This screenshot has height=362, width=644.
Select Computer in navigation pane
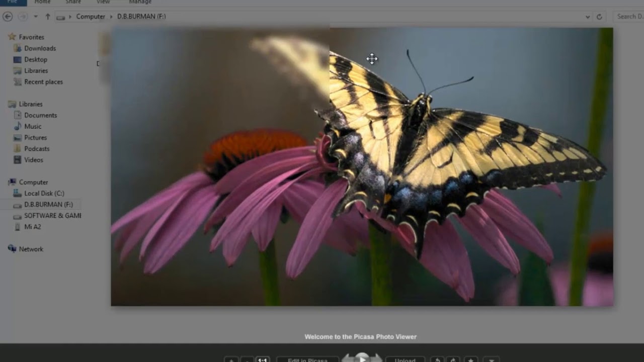pos(33,183)
